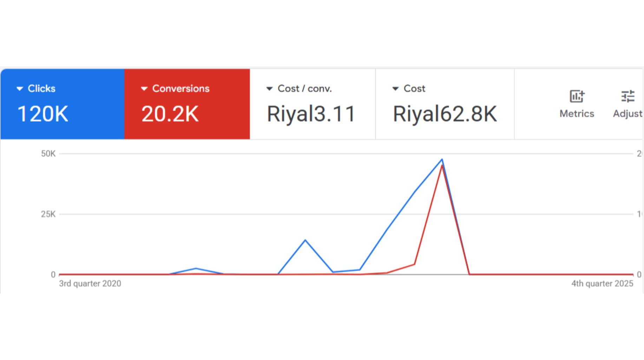Click the 25K y-axis label
644x360 pixels.
[48, 214]
